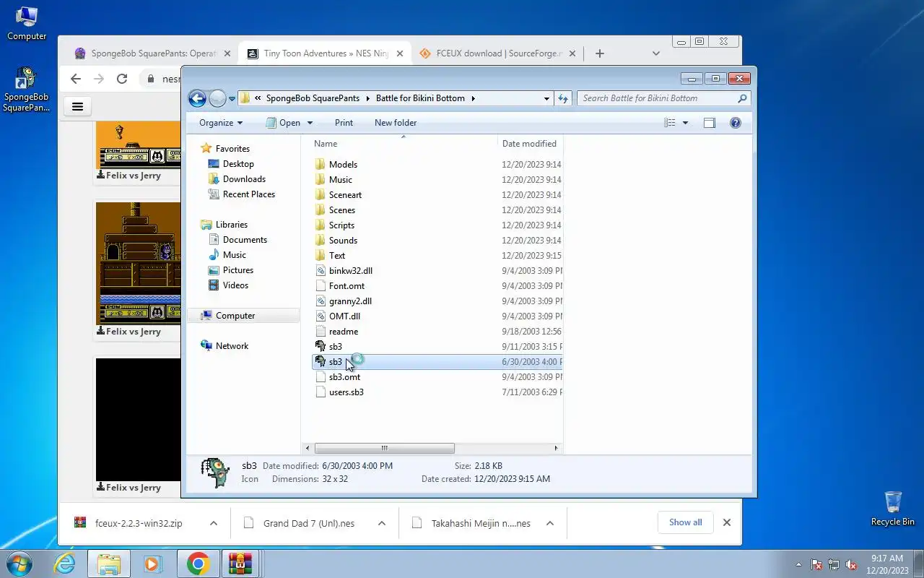Click Print in the Explorer toolbar
924x578 pixels.
(344, 123)
